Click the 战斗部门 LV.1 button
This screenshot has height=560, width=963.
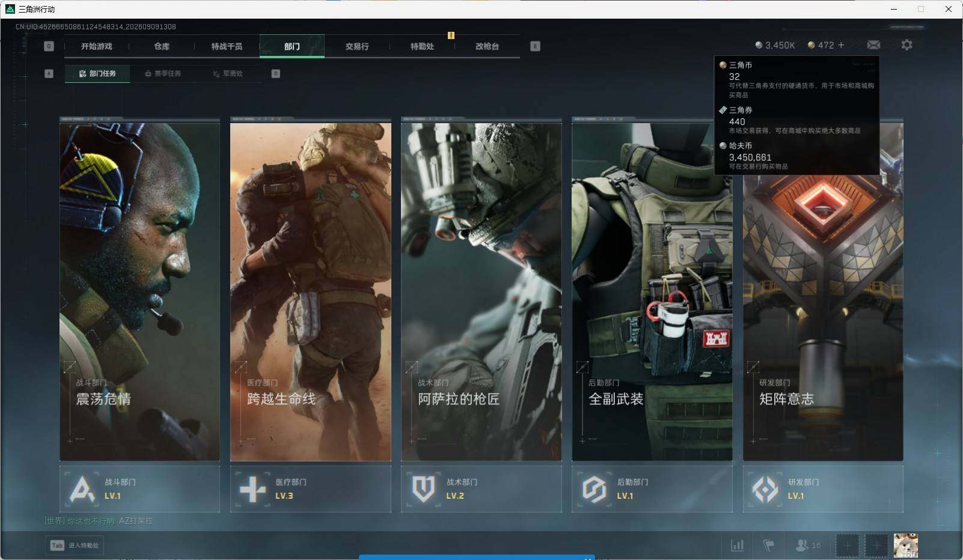139,489
